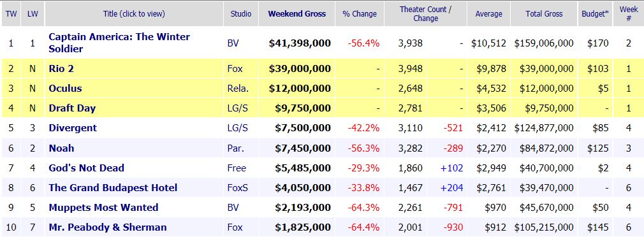Screen dimensions: 644x237
Task: Click the Mr. Peabody & Sherman link
Action: point(108,227)
